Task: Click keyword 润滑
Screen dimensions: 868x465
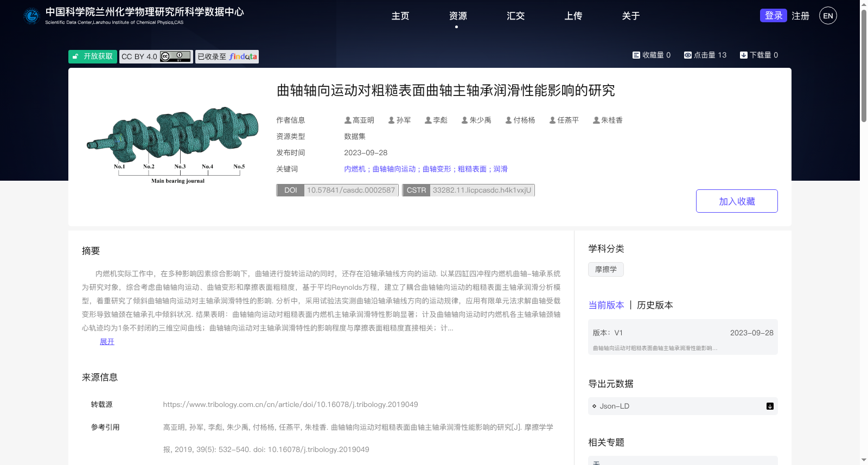Action: coord(500,169)
